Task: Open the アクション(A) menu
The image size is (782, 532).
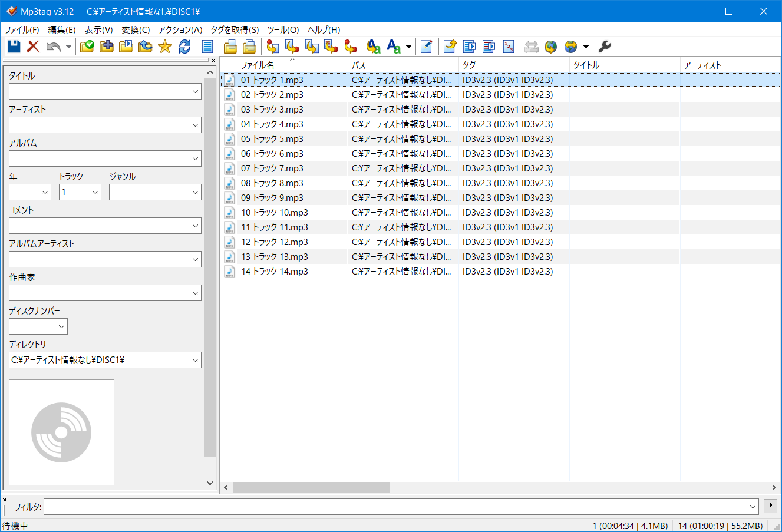Action: 180,30
